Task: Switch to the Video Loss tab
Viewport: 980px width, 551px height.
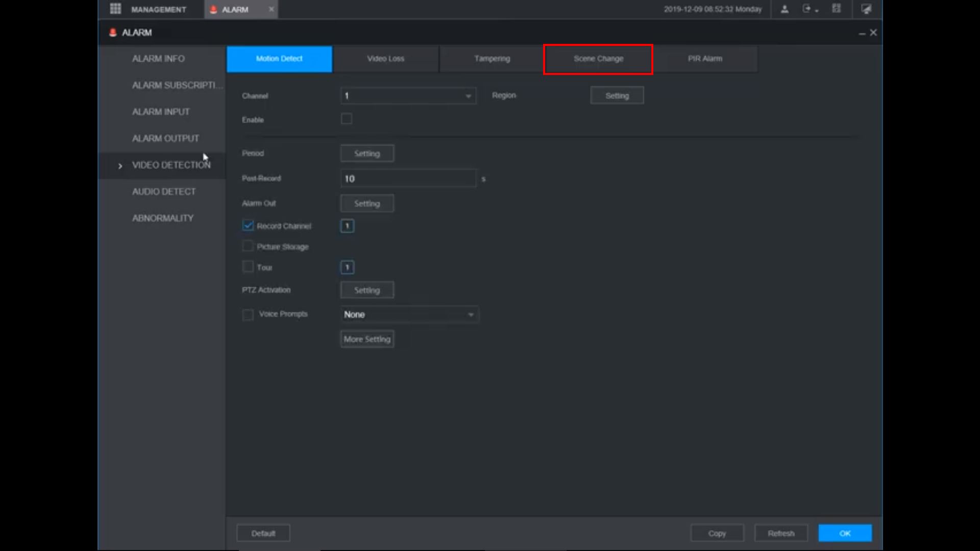Action: 385,59
